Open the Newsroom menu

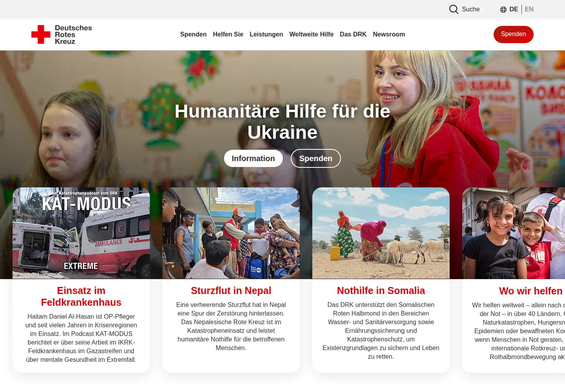click(389, 34)
